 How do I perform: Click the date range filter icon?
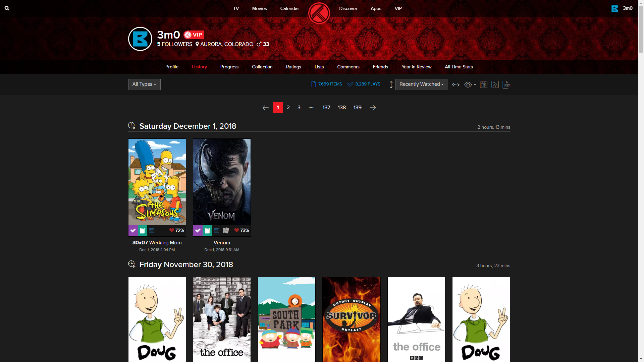455,84
